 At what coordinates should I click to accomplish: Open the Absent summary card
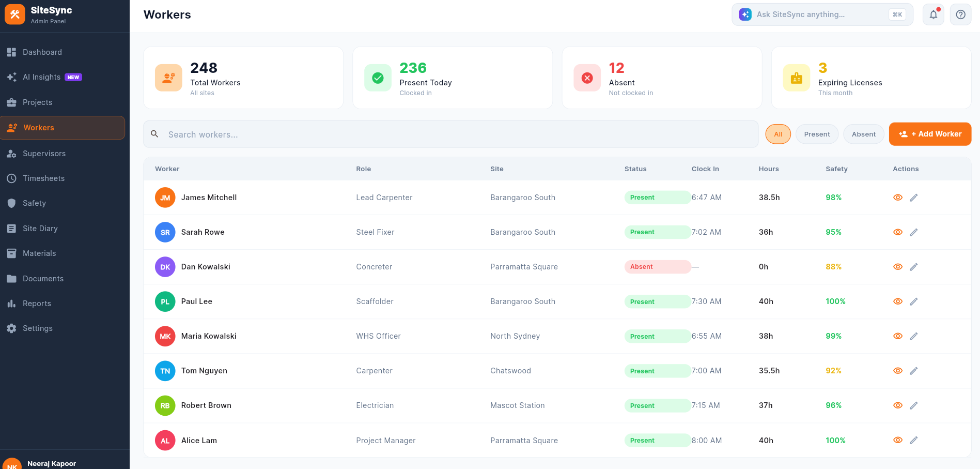[662, 78]
